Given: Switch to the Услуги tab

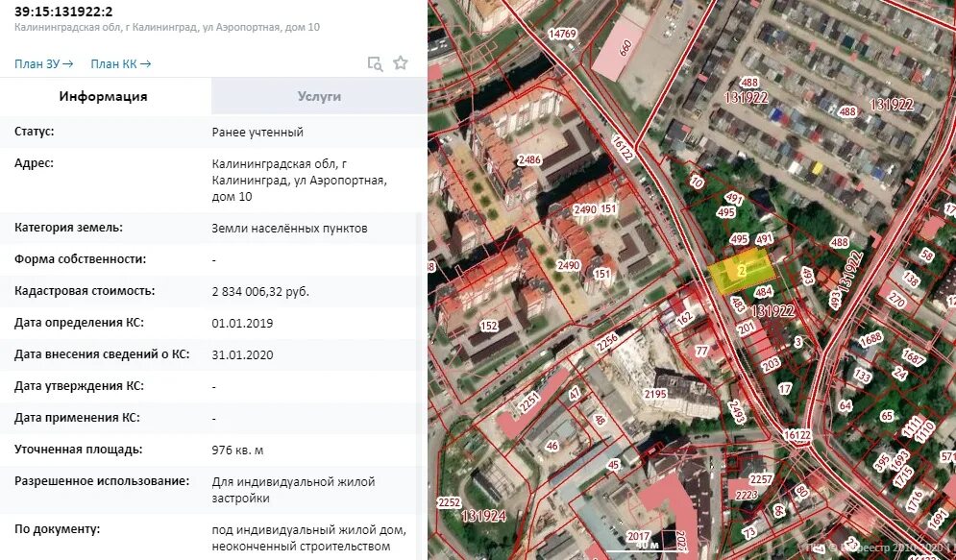Looking at the screenshot, I should point(319,96).
